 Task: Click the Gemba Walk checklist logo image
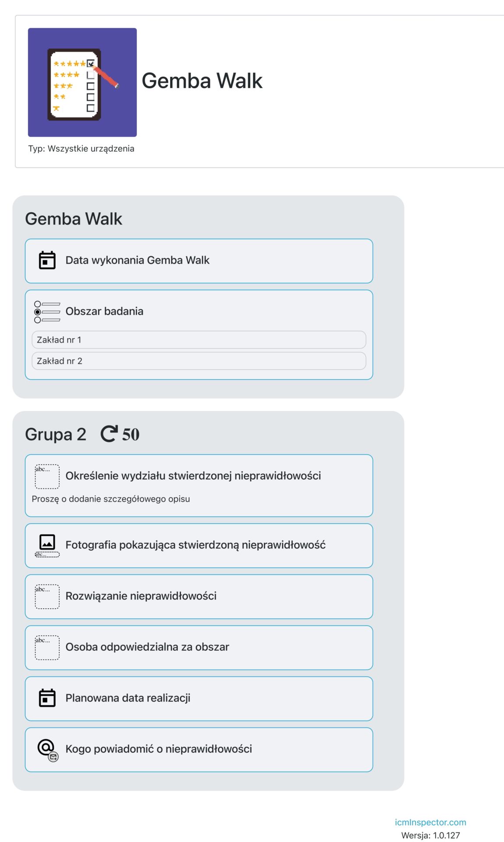point(82,82)
